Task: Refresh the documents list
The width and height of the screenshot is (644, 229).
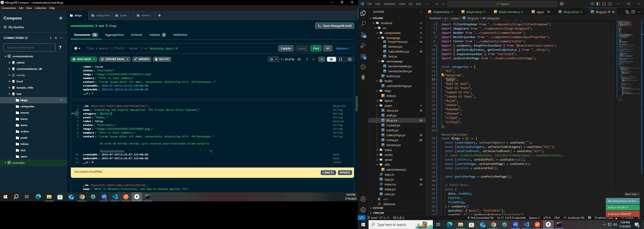Action: coord(299,59)
